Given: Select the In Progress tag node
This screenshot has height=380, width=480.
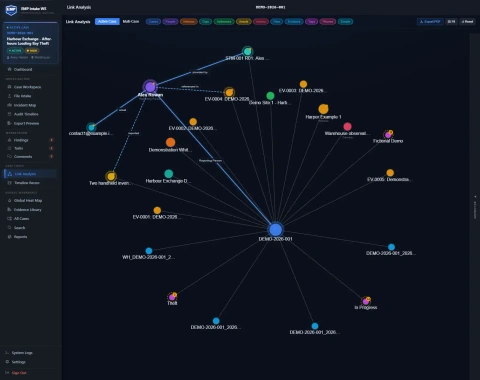Looking at the screenshot, I should pos(366,301).
